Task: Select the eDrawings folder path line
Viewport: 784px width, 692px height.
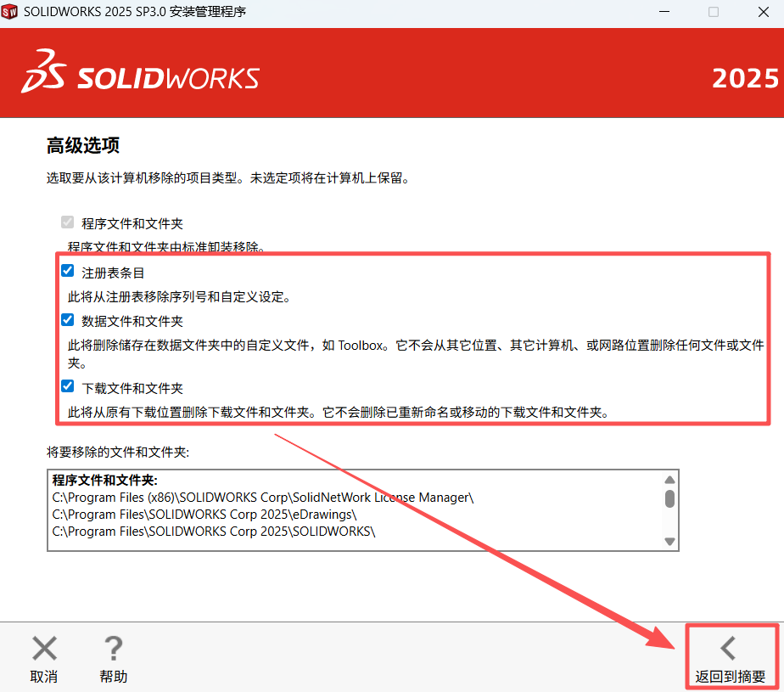Action: tap(204, 515)
